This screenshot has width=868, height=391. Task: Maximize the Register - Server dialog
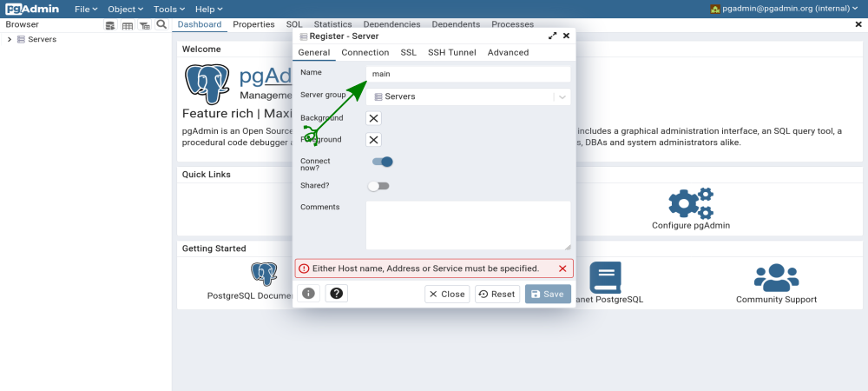(x=552, y=36)
